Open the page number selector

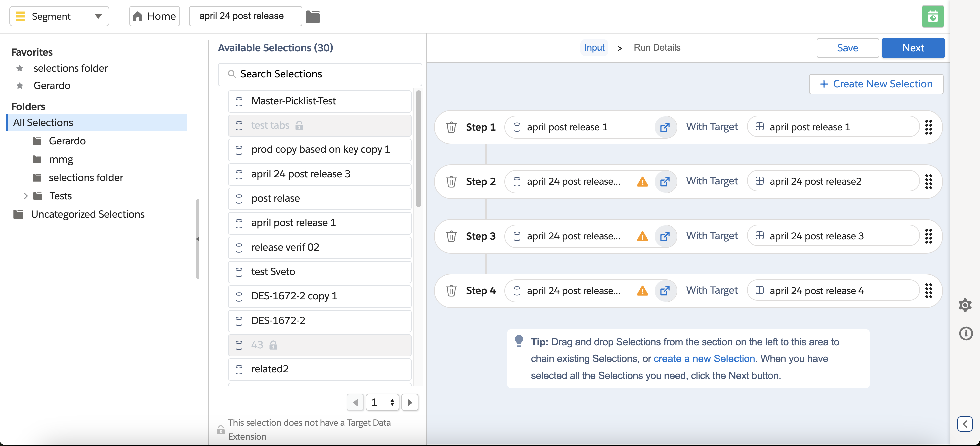(x=382, y=402)
